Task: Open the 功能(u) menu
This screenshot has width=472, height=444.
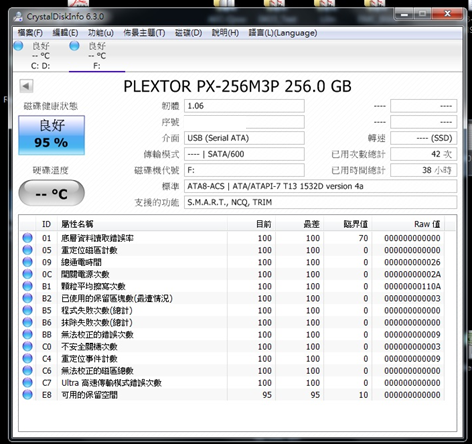Action: tap(101, 33)
